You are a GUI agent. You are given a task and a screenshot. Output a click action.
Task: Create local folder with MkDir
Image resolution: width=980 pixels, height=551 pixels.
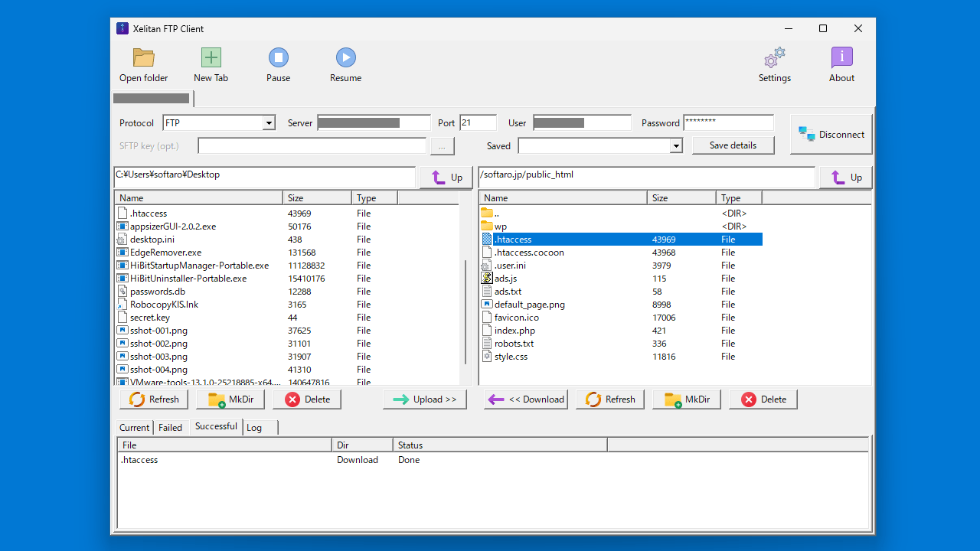230,399
